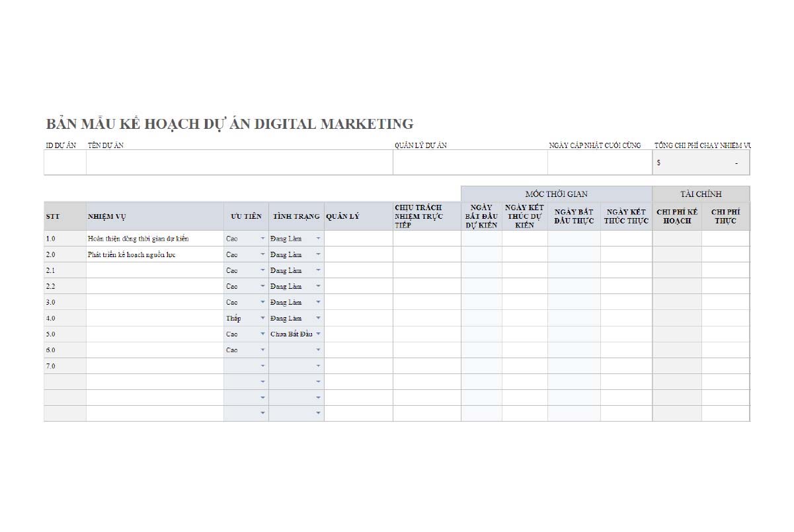This screenshot has height=532, width=794.
Task: Select the STT cell 2.2
Action: (65, 286)
